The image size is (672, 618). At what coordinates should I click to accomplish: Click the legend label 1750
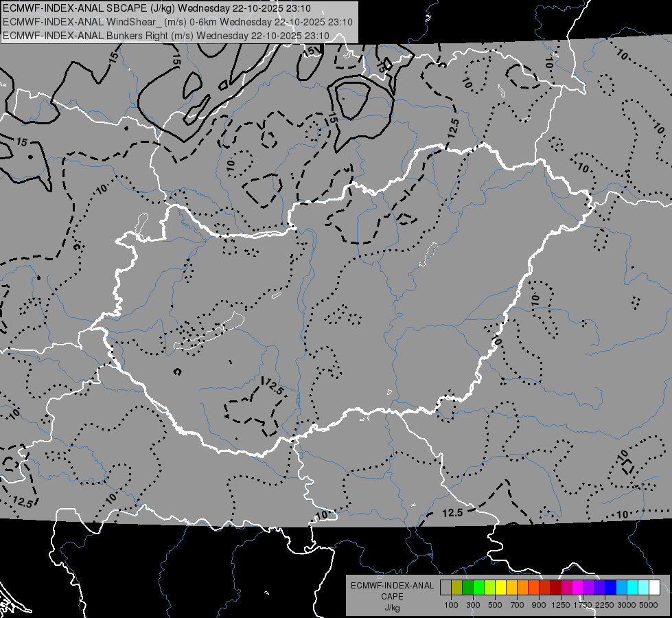click(x=583, y=605)
